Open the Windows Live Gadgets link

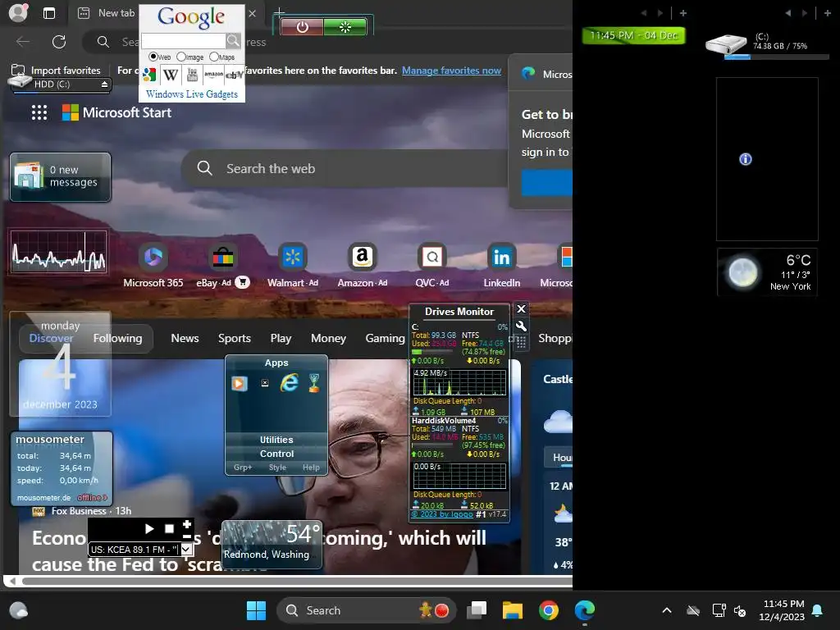pyautogui.click(x=192, y=94)
